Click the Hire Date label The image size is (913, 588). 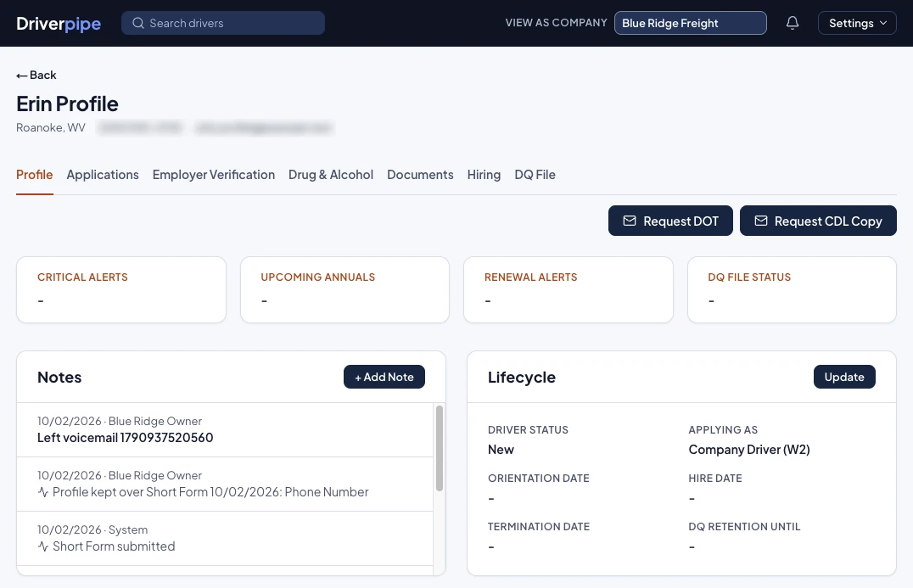tap(715, 478)
